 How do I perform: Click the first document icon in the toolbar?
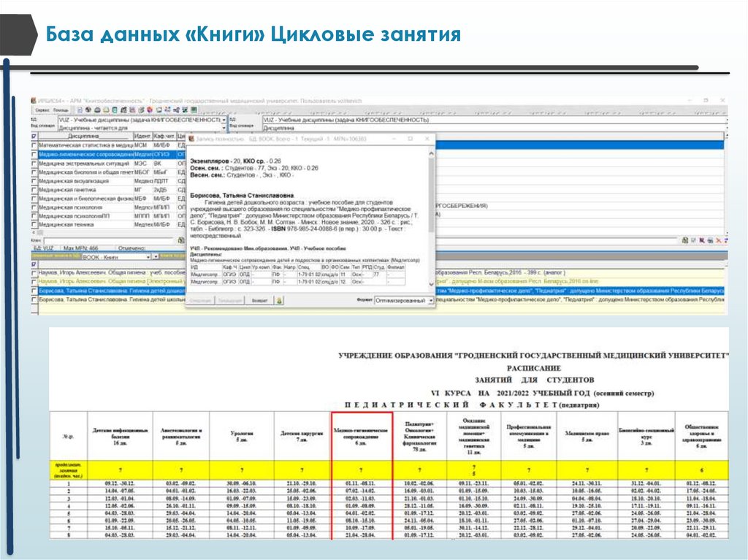pos(80,110)
